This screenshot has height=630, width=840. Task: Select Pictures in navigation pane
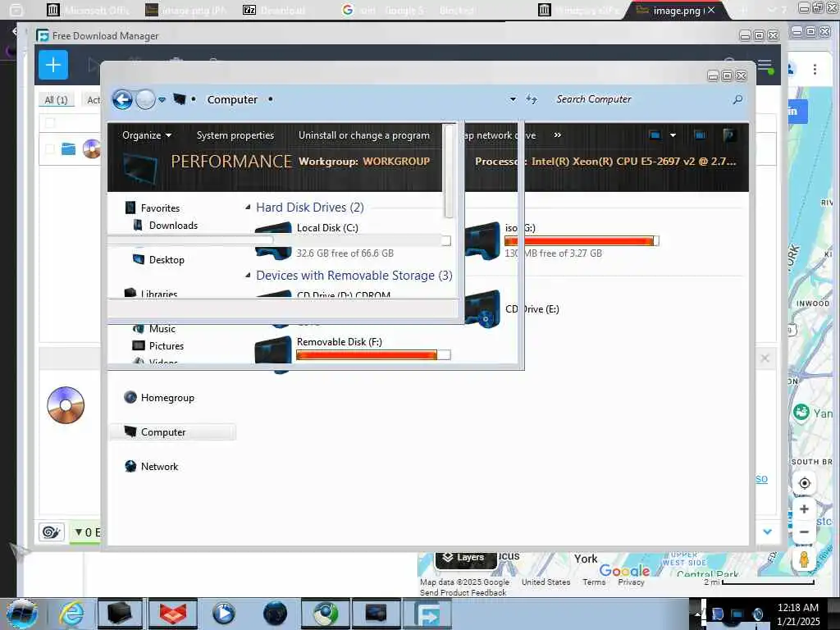click(x=166, y=346)
